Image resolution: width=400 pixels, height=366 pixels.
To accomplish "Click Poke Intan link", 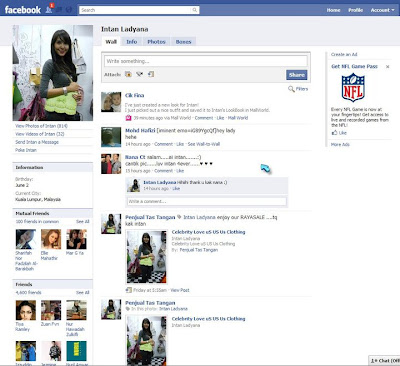I will [x=26, y=150].
